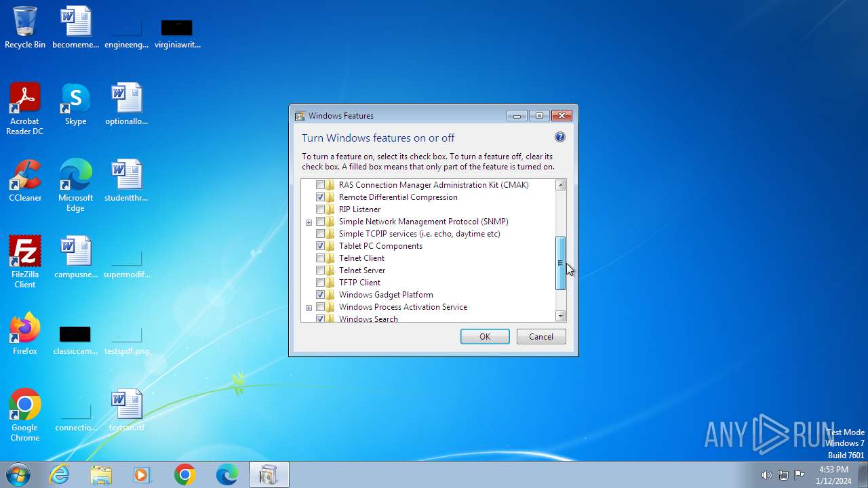The width and height of the screenshot is (868, 488).
Task: Select the studentthr... Word document icon
Action: tap(127, 180)
